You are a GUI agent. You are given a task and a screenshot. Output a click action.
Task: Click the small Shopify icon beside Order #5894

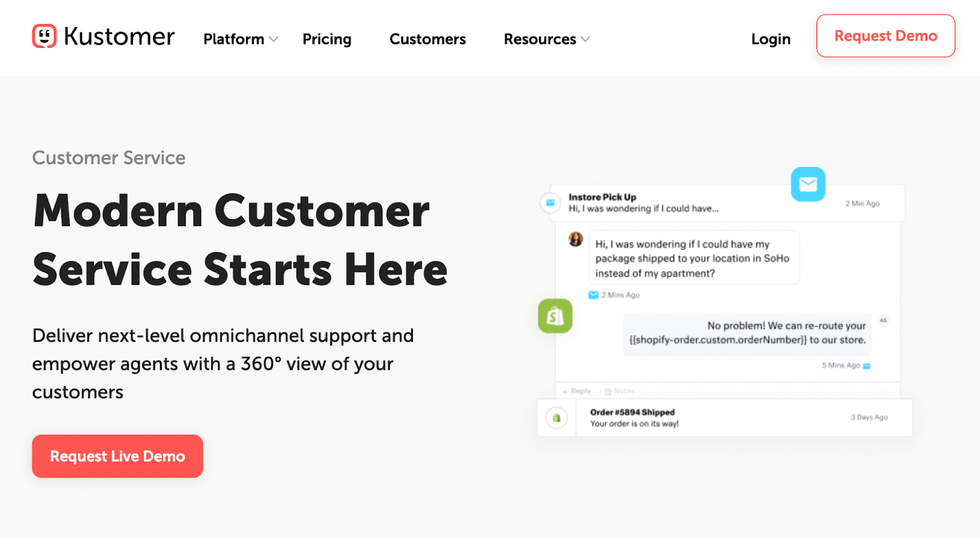[556, 418]
